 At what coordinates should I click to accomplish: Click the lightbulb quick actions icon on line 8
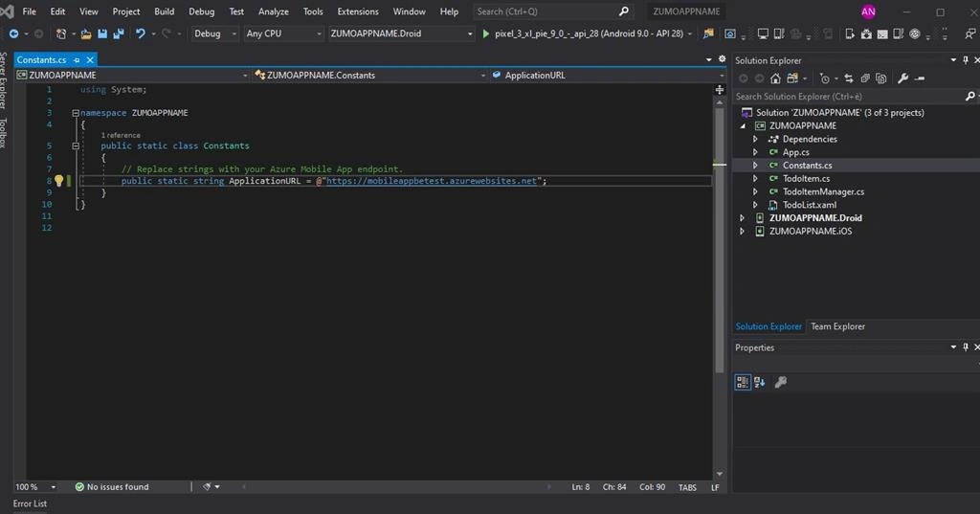(58, 181)
